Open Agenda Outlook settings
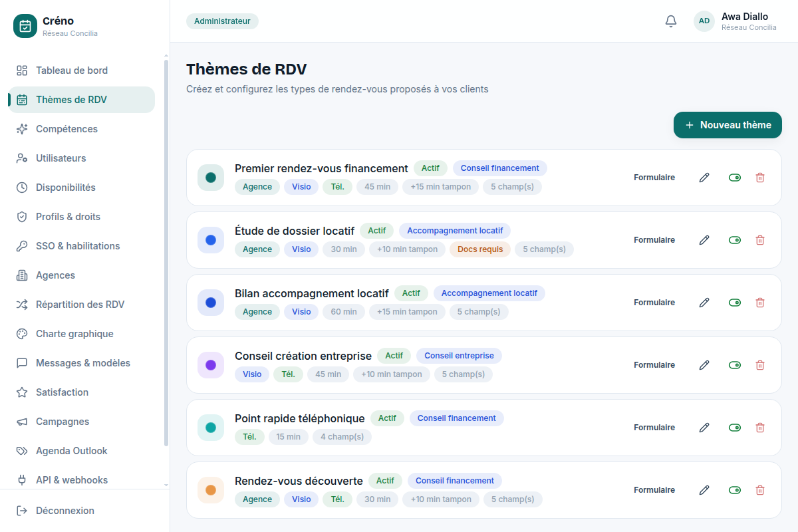This screenshot has width=798, height=532. point(81,451)
